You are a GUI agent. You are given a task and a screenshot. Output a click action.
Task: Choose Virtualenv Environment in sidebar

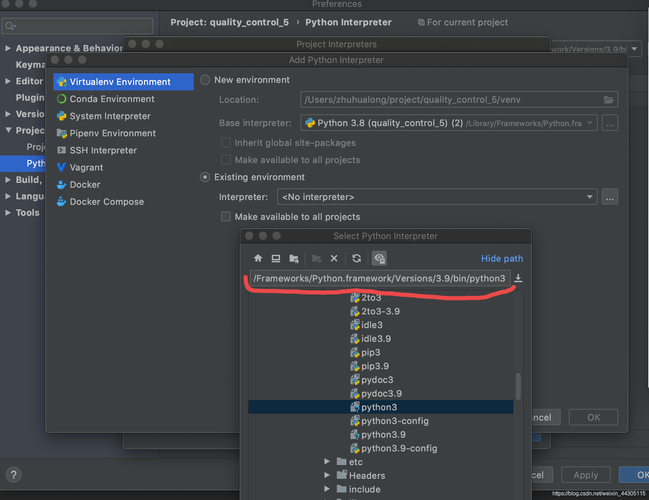(123, 82)
